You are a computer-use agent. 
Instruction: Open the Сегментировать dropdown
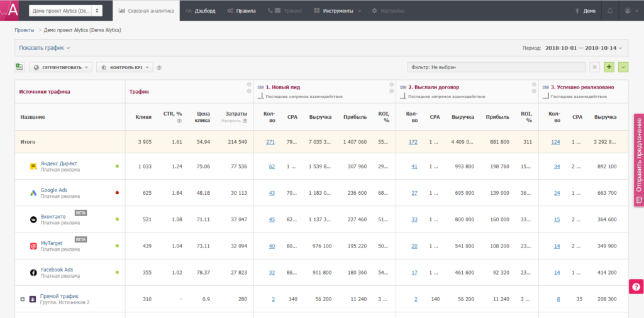point(60,67)
